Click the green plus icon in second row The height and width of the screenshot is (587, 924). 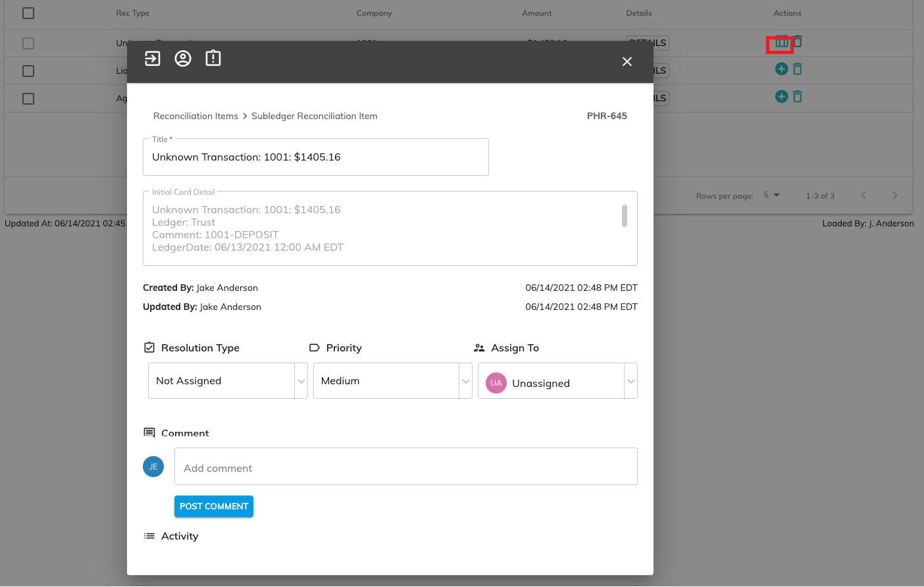point(781,69)
